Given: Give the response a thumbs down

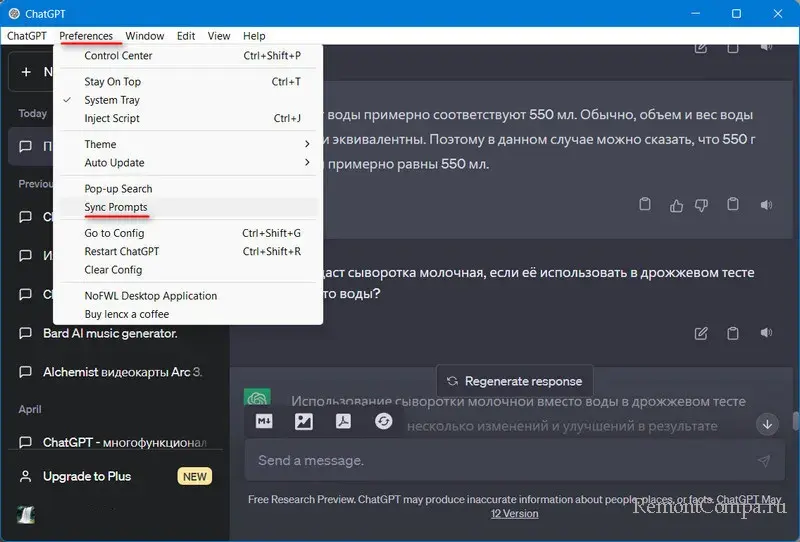Looking at the screenshot, I should (702, 205).
